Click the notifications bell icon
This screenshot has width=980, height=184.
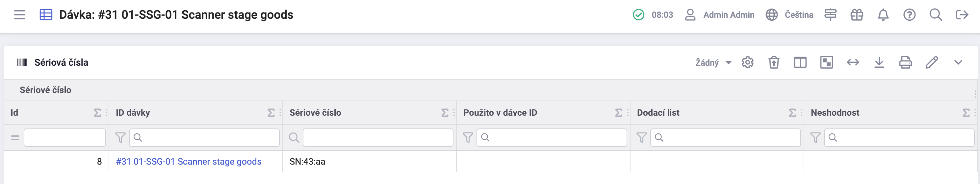[x=883, y=15]
